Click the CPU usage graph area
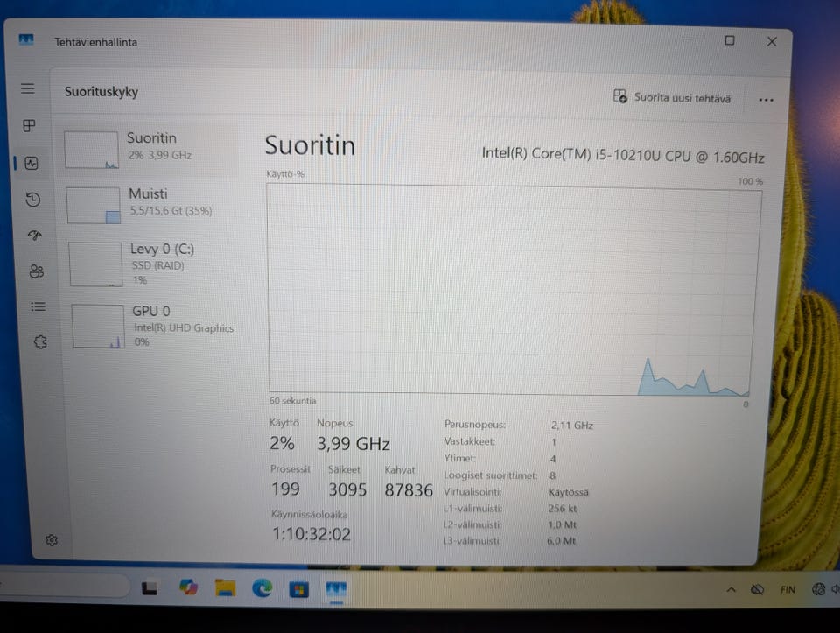840x633 pixels. point(514,290)
